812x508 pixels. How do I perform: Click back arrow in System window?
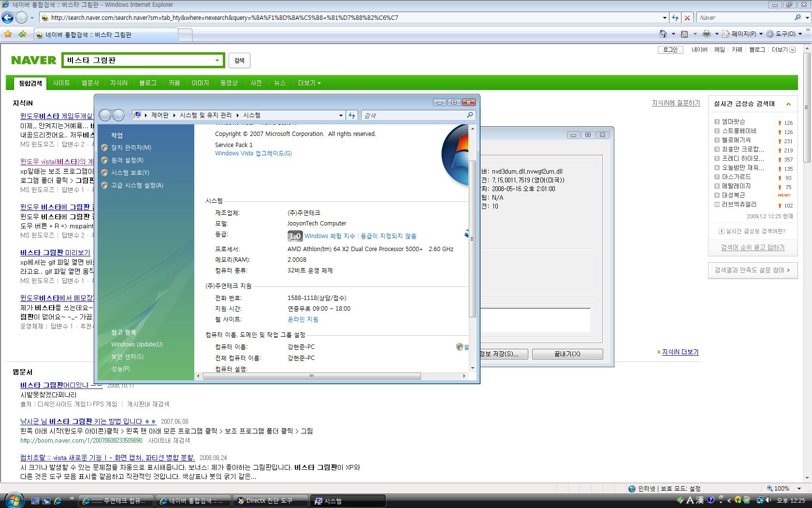105,115
